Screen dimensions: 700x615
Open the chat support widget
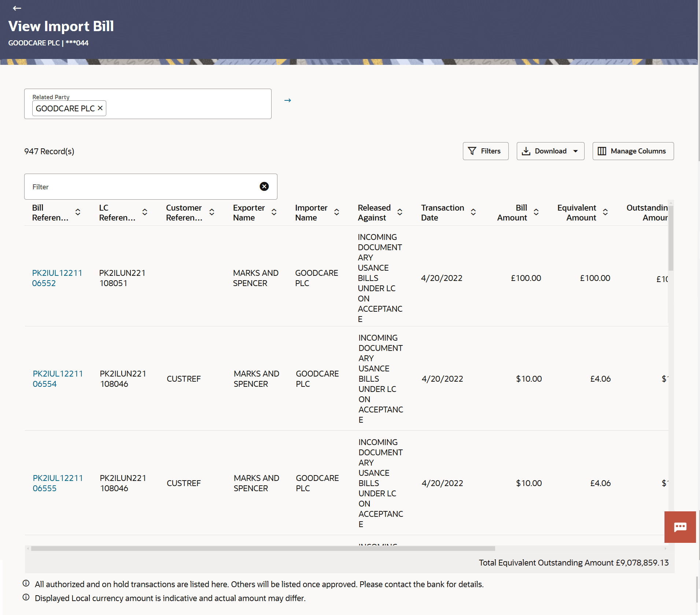click(x=680, y=527)
